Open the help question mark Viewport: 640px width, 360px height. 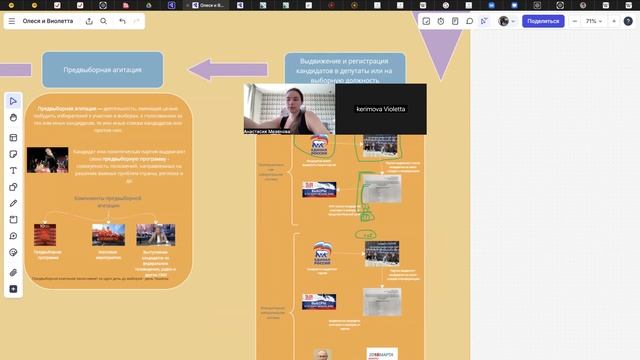[628, 21]
